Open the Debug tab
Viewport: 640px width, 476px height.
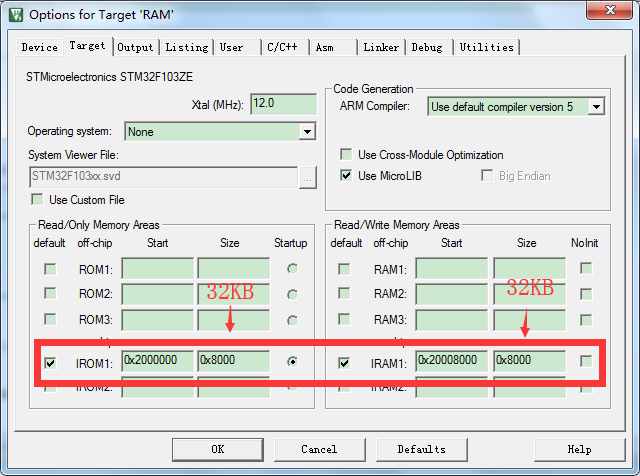427,47
